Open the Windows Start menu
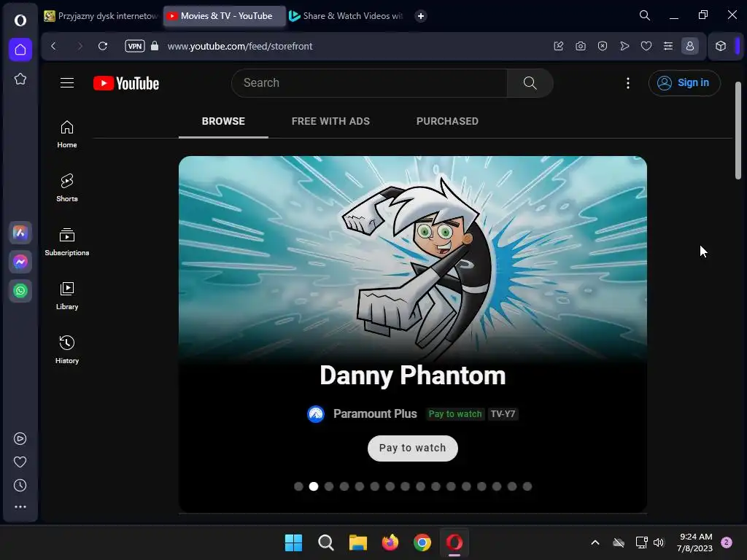 point(293,542)
